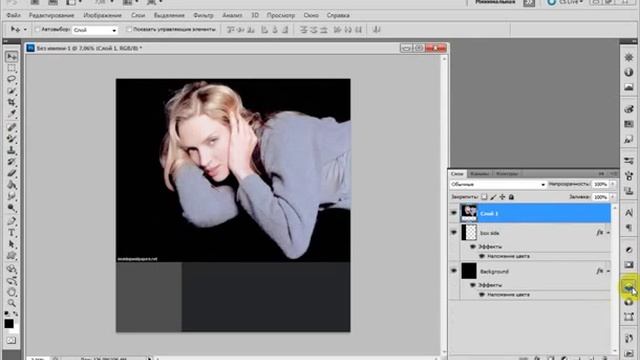
Task: Toggle lock all padlock icon
Action: (511, 197)
